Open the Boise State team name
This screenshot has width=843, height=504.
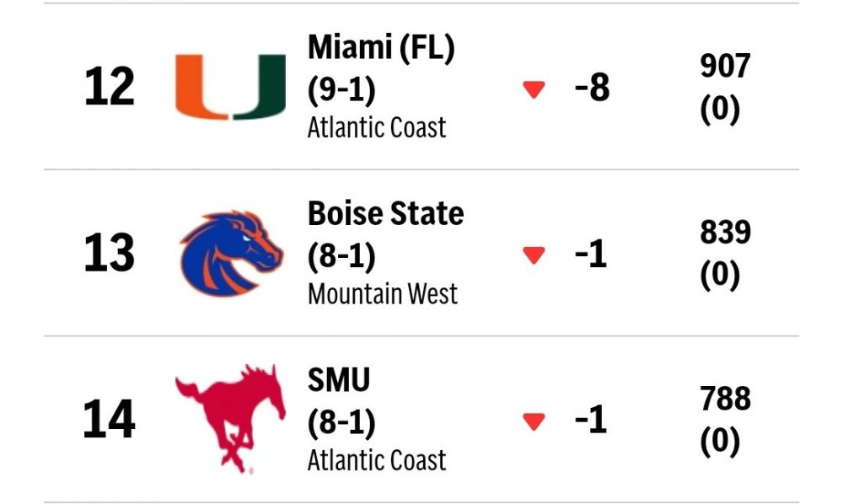[385, 214]
